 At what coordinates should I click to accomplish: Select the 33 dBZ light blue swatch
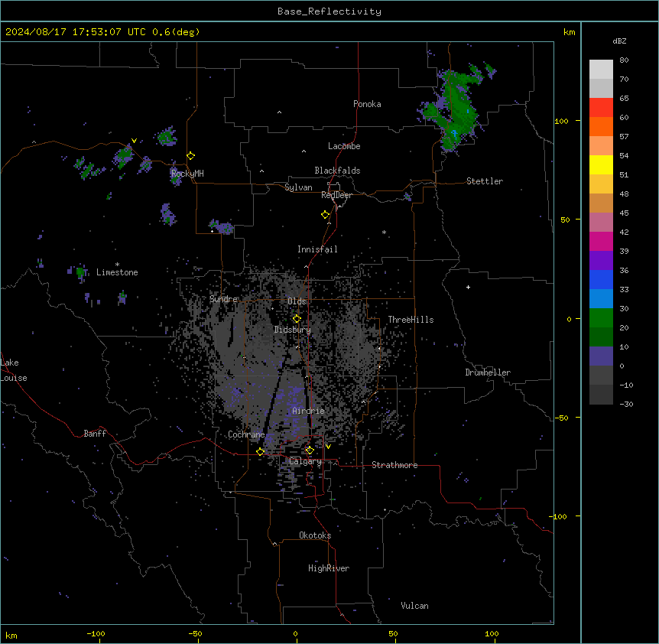pos(601,298)
